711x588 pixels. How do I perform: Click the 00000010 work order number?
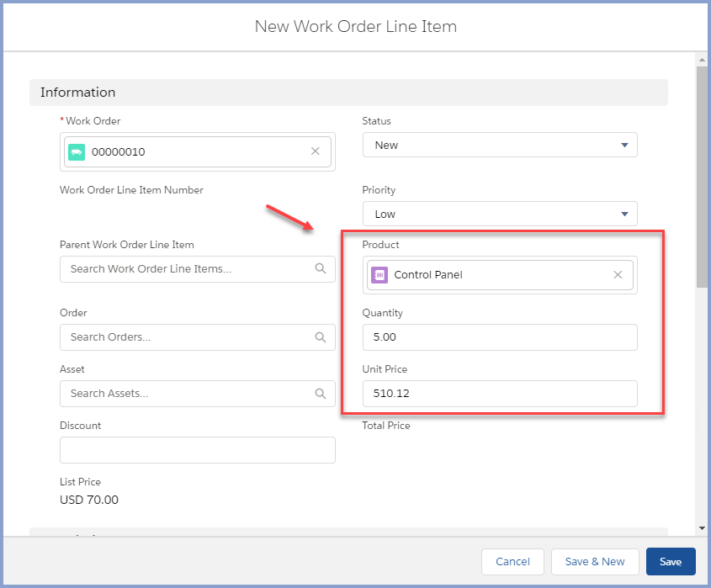[x=119, y=152]
